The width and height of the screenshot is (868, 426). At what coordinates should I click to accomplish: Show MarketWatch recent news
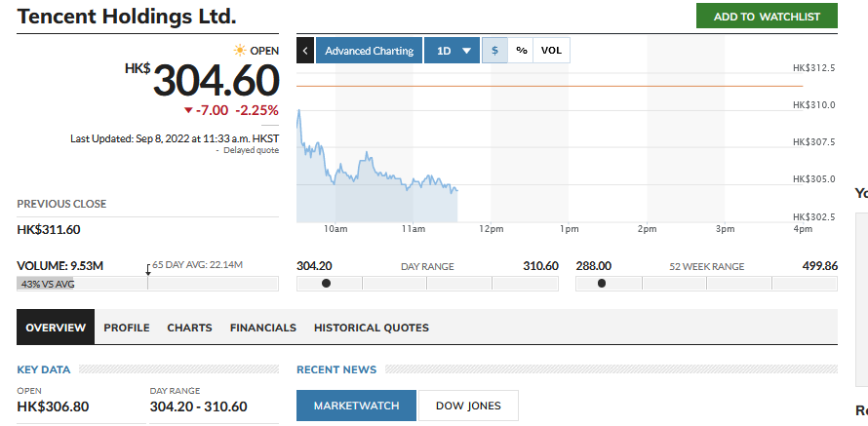point(357,406)
